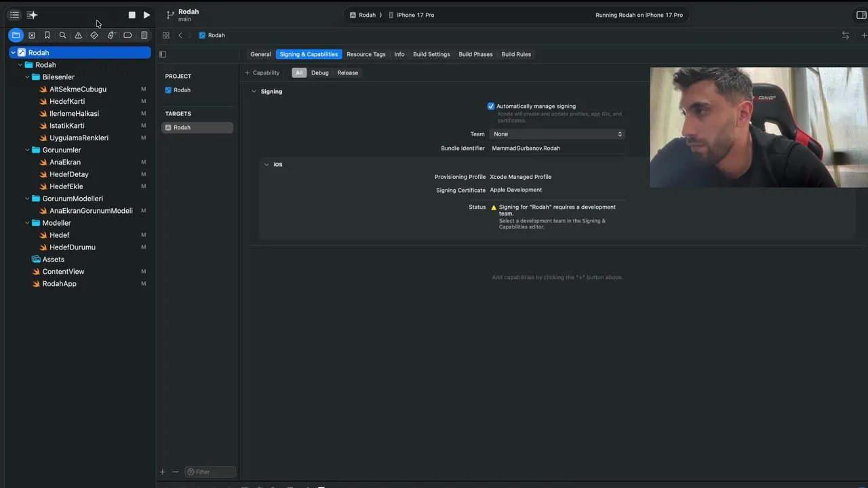Open the coding assistant sparkle icon

[32, 15]
